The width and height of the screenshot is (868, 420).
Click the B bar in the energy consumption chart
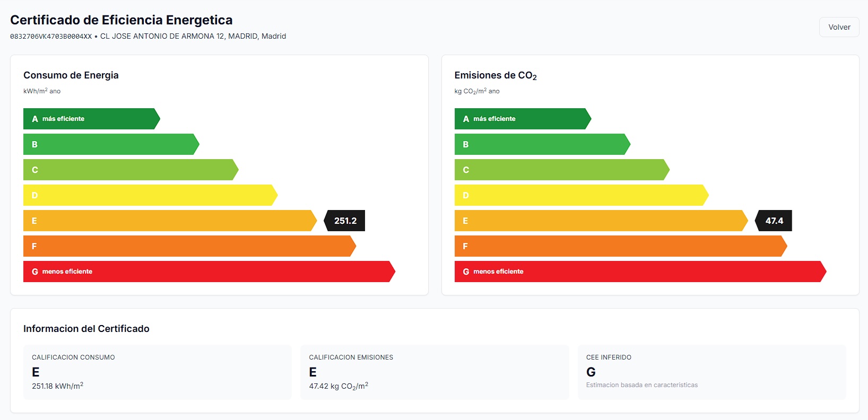[110, 144]
